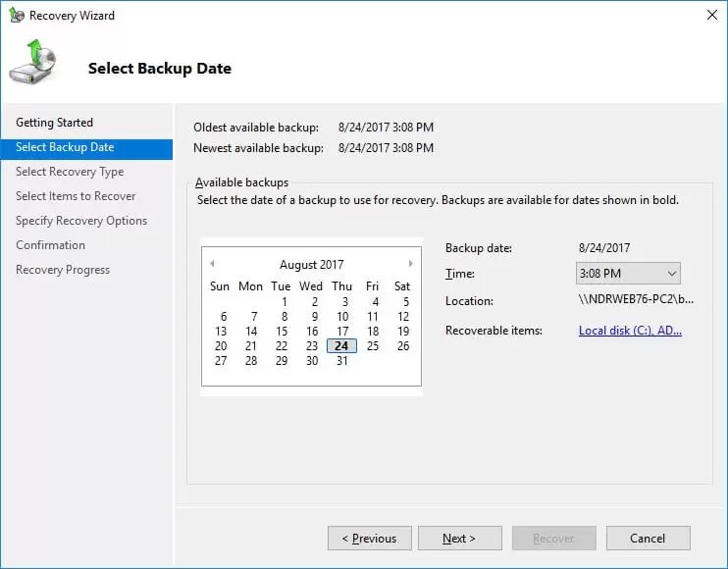The image size is (728, 569).
Task: Pick date 19 in the calendar
Action: (403, 332)
